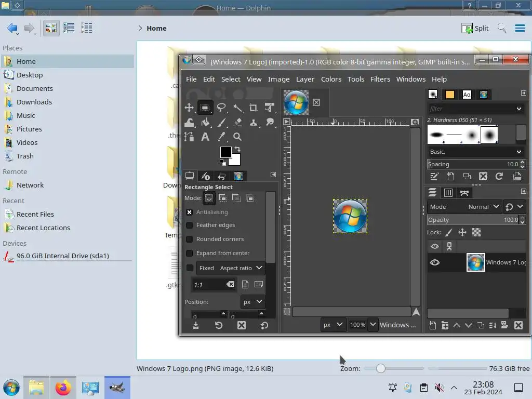Select the Fuzzy Select wand tool
This screenshot has width=532, height=399.
pos(237,108)
